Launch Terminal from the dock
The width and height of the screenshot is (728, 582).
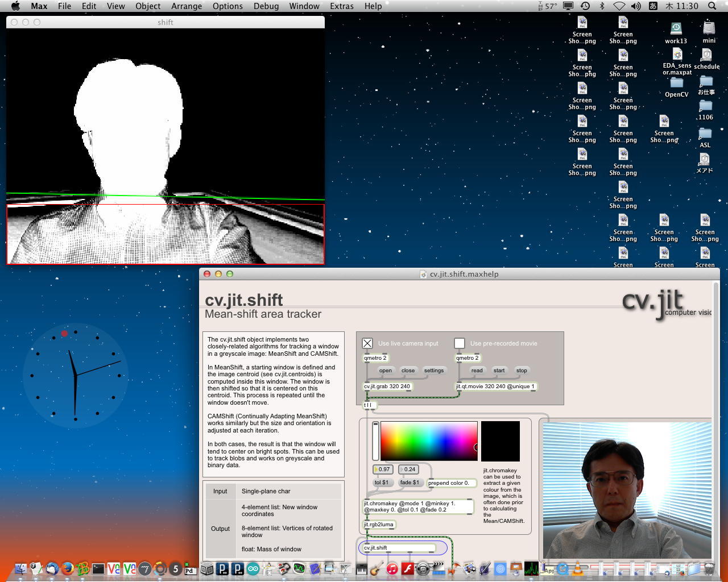pos(98,568)
